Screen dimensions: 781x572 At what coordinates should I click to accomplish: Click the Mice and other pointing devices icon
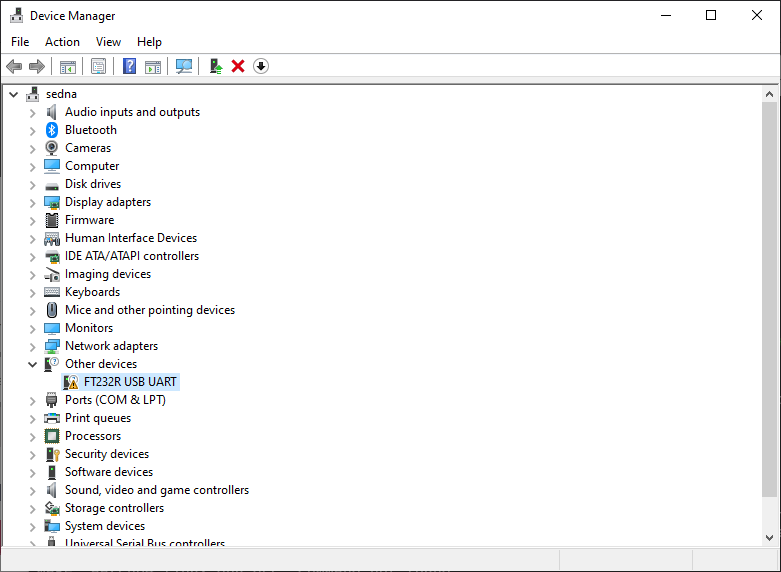[x=52, y=310]
